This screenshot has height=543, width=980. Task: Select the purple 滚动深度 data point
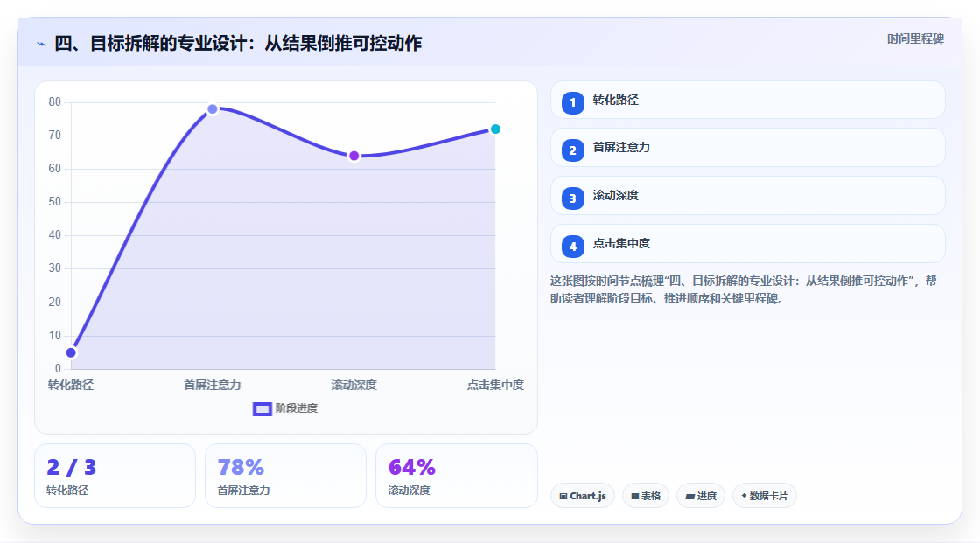pyautogui.click(x=353, y=156)
